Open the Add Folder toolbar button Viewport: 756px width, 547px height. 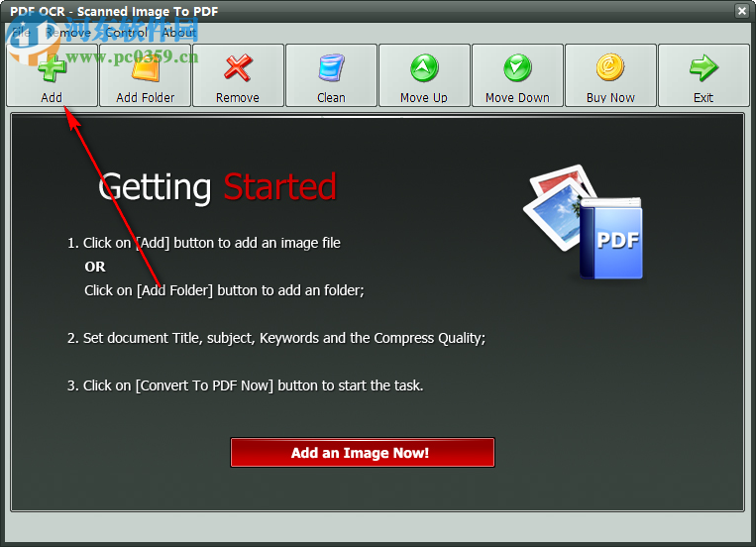(145, 75)
